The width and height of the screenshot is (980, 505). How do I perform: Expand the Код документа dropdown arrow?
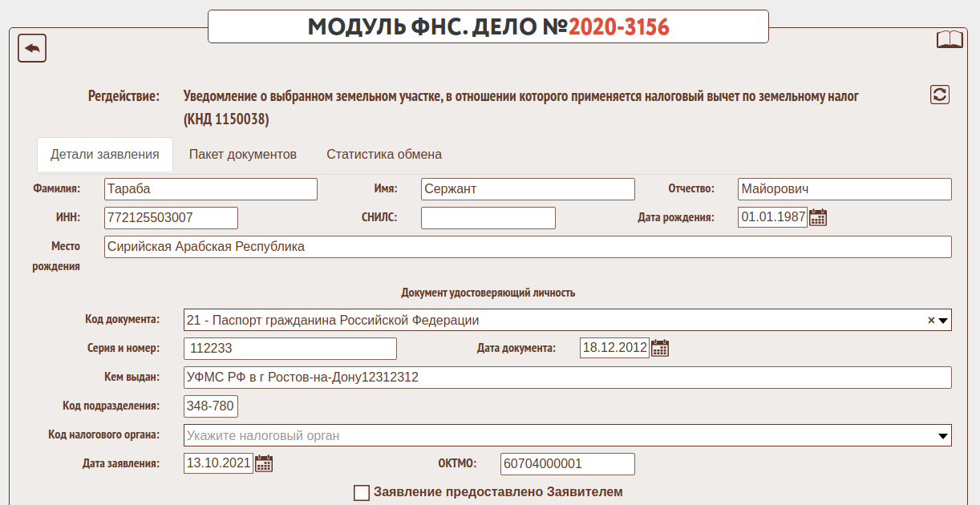pyautogui.click(x=943, y=321)
